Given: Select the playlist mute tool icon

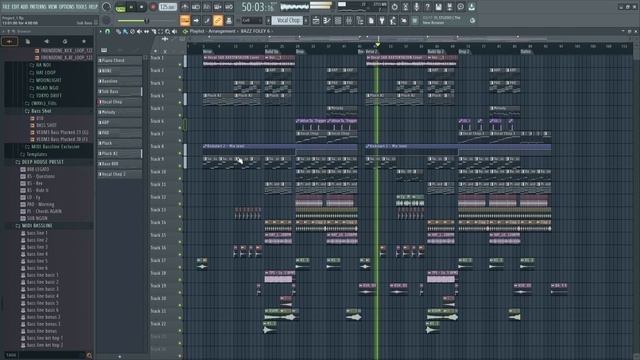Looking at the screenshot, I should (139, 31).
